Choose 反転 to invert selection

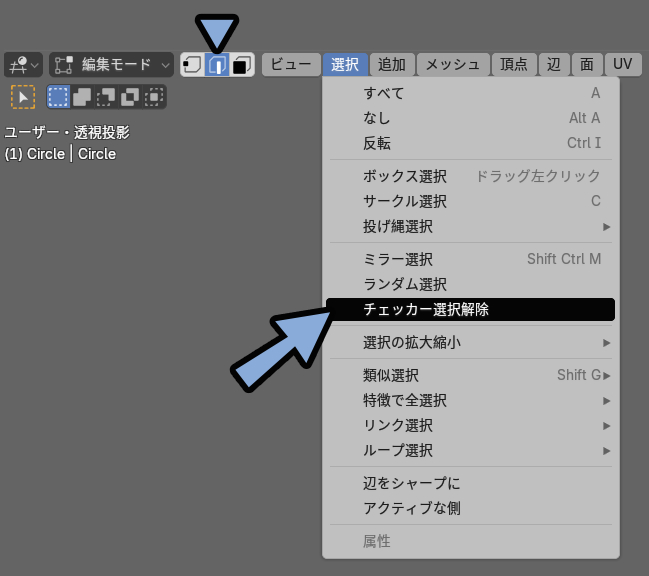[471, 143]
